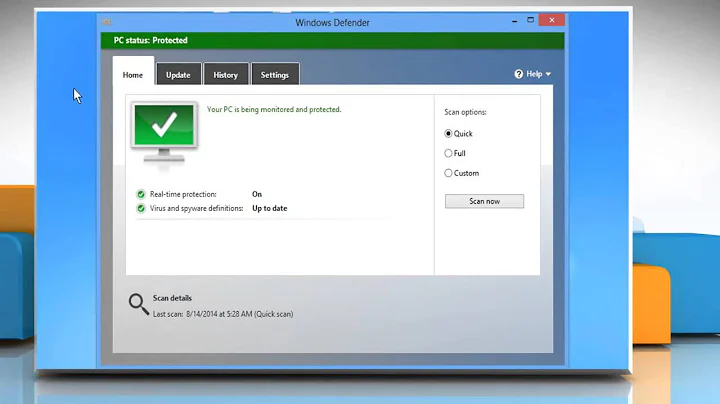Click the 'Scan details' heading
The image size is (720, 404).
click(x=172, y=298)
